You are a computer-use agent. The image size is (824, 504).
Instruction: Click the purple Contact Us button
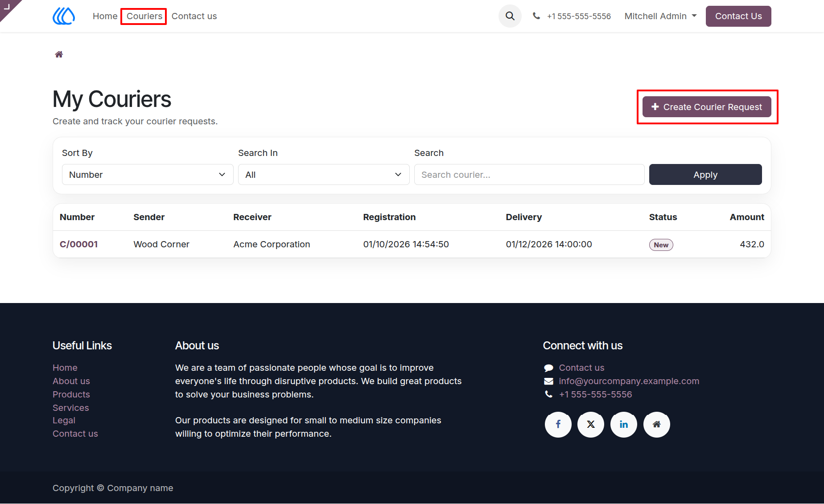(x=738, y=16)
